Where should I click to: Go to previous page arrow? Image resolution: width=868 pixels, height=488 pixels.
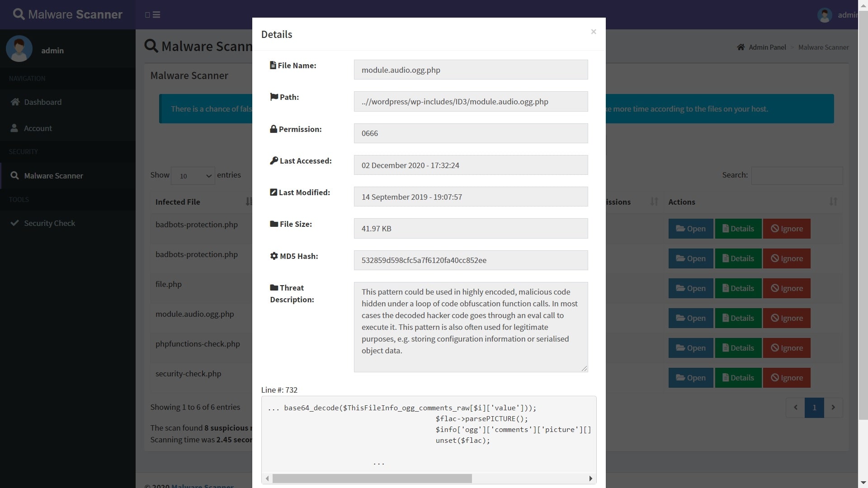(795, 408)
